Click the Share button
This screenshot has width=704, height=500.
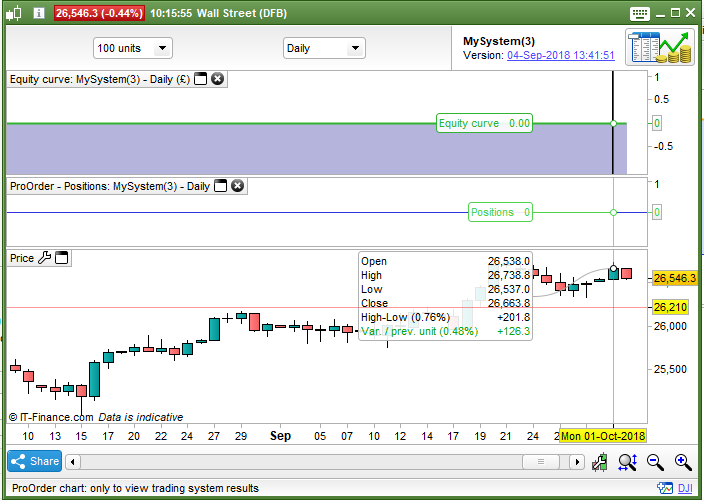click(35, 461)
